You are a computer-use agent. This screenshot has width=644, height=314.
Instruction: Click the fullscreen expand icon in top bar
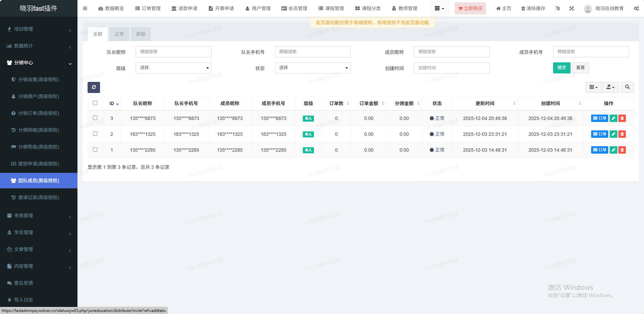[x=572, y=8]
